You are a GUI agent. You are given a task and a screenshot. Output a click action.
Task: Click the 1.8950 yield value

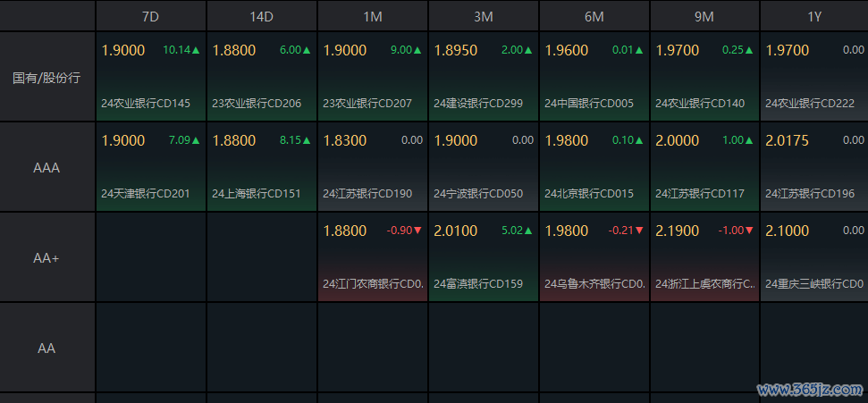pos(456,50)
